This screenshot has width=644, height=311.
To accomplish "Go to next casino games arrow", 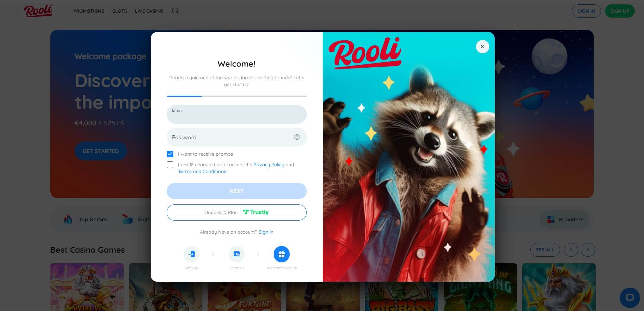I will pyautogui.click(x=588, y=250).
